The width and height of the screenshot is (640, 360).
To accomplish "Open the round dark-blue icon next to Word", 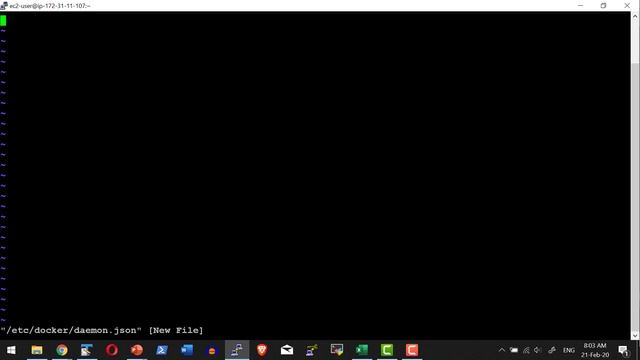I will (212, 350).
